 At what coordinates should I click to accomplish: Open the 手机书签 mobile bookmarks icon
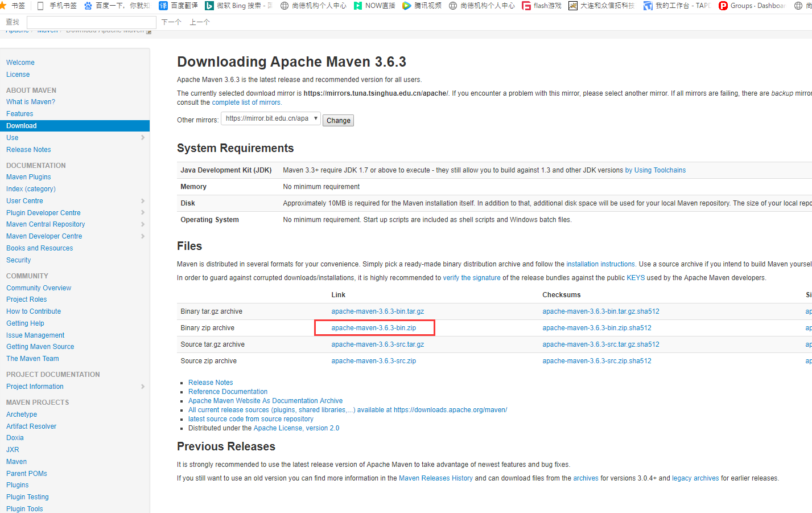click(40, 6)
